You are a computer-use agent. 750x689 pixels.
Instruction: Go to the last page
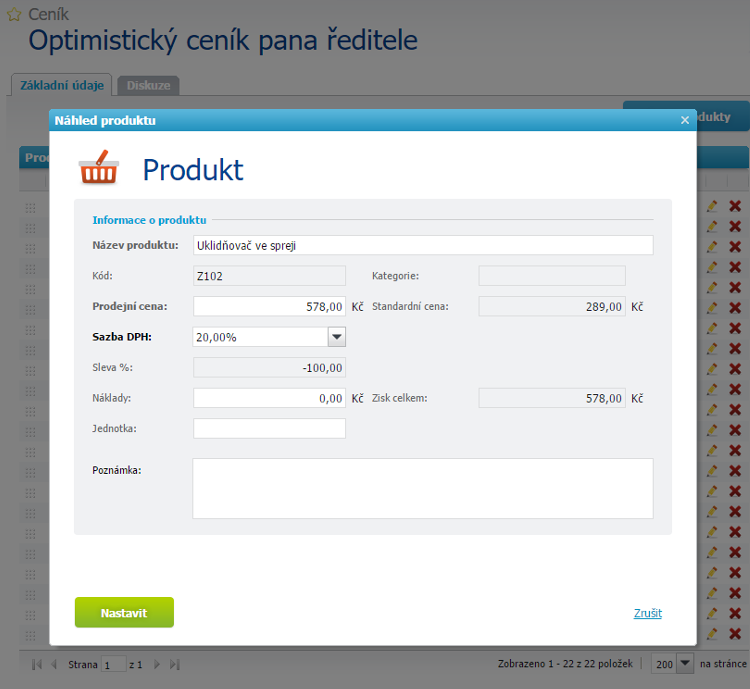175,665
